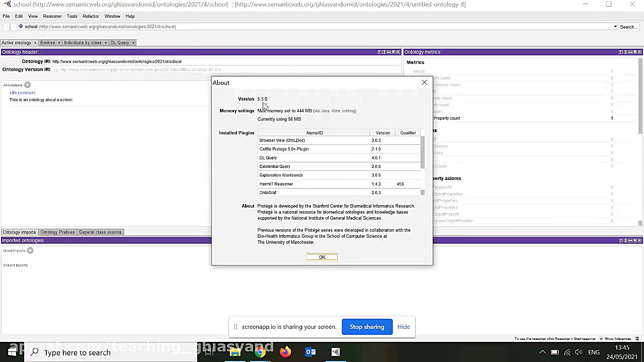Close the About dialog with X

pos(424,82)
